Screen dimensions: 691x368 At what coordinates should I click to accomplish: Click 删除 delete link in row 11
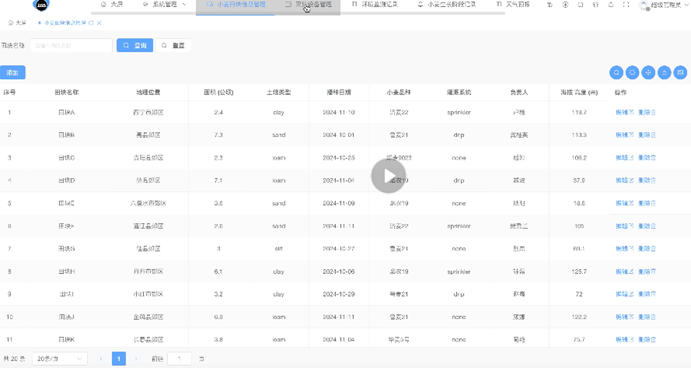[x=647, y=339]
